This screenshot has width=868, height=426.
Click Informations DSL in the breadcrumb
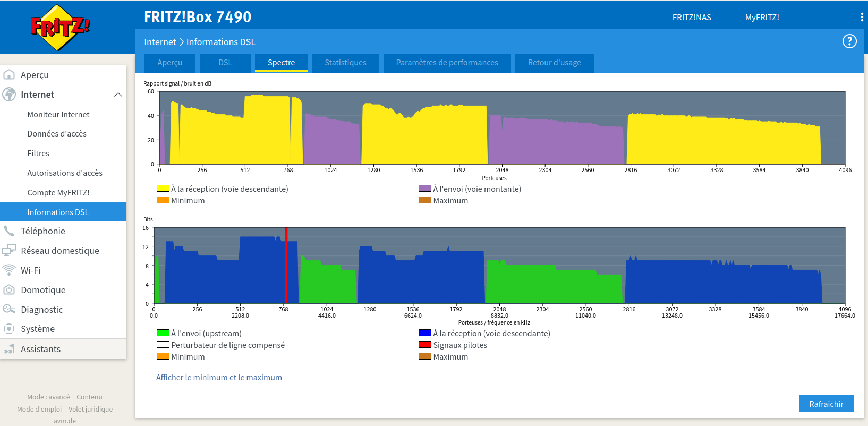(x=221, y=42)
